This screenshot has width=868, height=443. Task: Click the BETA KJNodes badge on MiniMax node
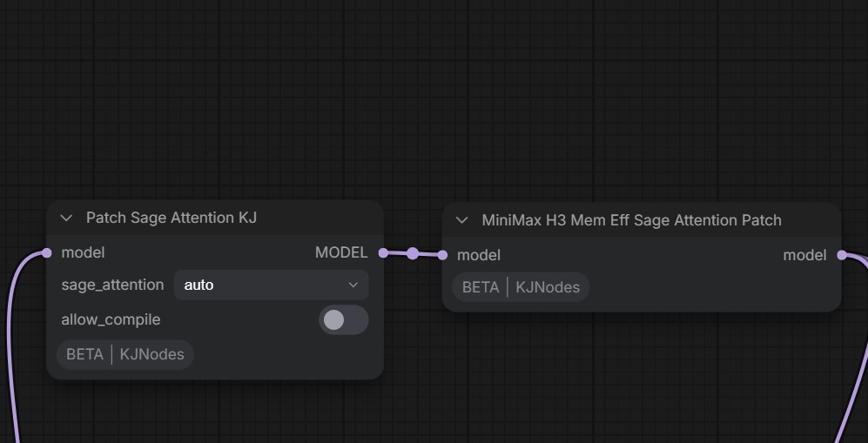[x=521, y=287]
